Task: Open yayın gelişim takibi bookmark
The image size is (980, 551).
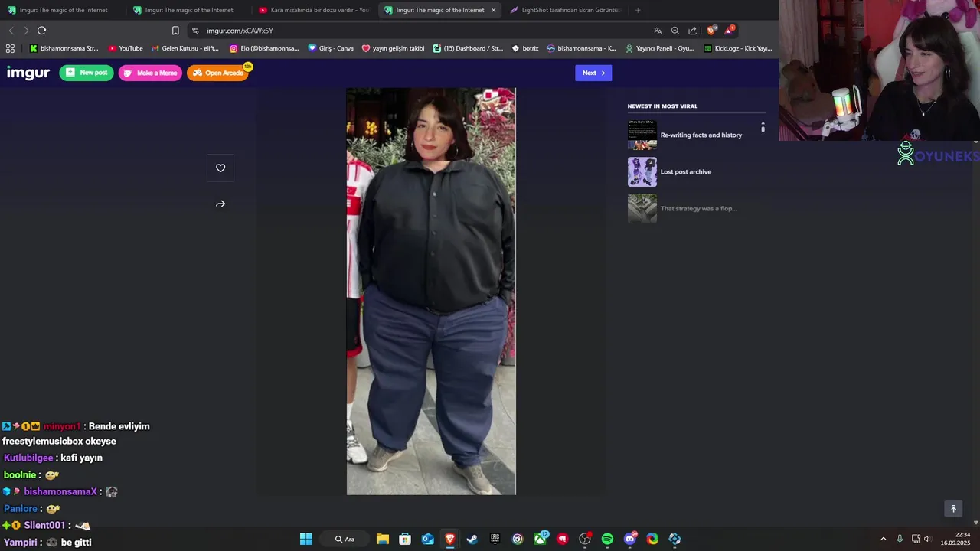Action: coord(393,48)
